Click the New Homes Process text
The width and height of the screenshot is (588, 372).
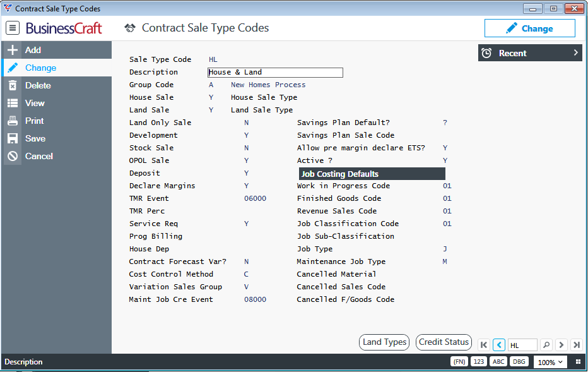click(x=268, y=85)
